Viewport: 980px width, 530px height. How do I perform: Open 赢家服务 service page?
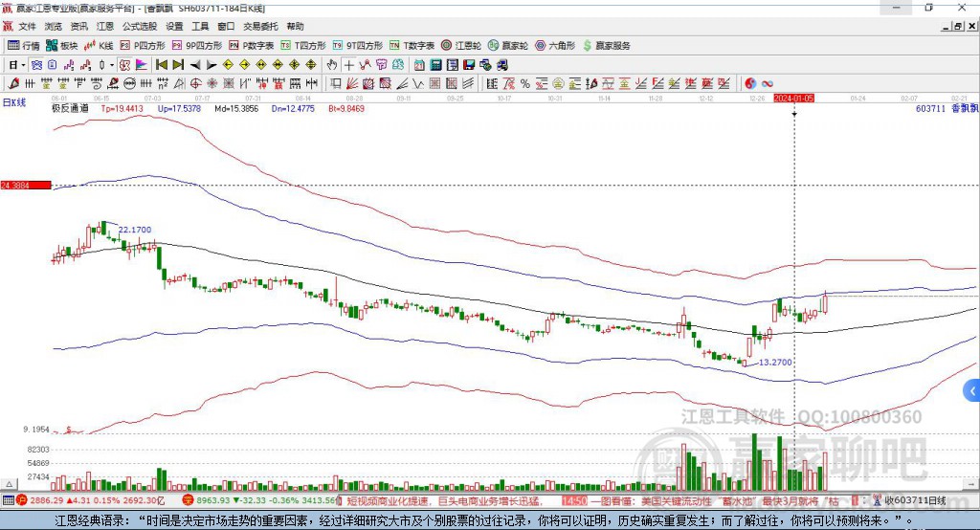(x=606, y=46)
